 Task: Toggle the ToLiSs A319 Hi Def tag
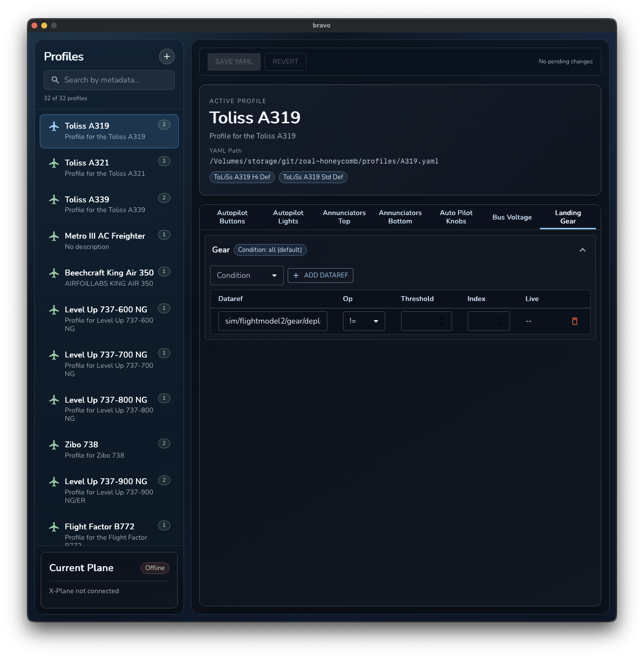242,177
